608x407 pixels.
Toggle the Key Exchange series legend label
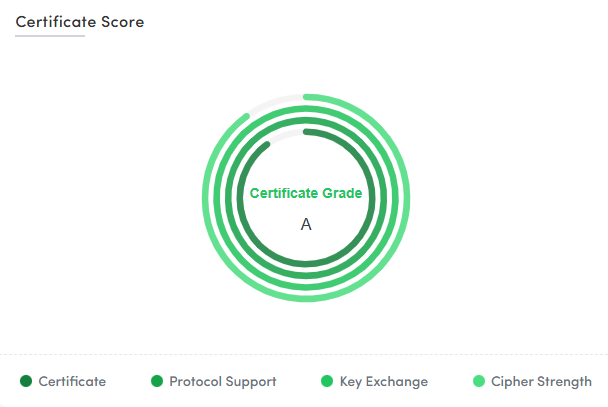tap(384, 381)
